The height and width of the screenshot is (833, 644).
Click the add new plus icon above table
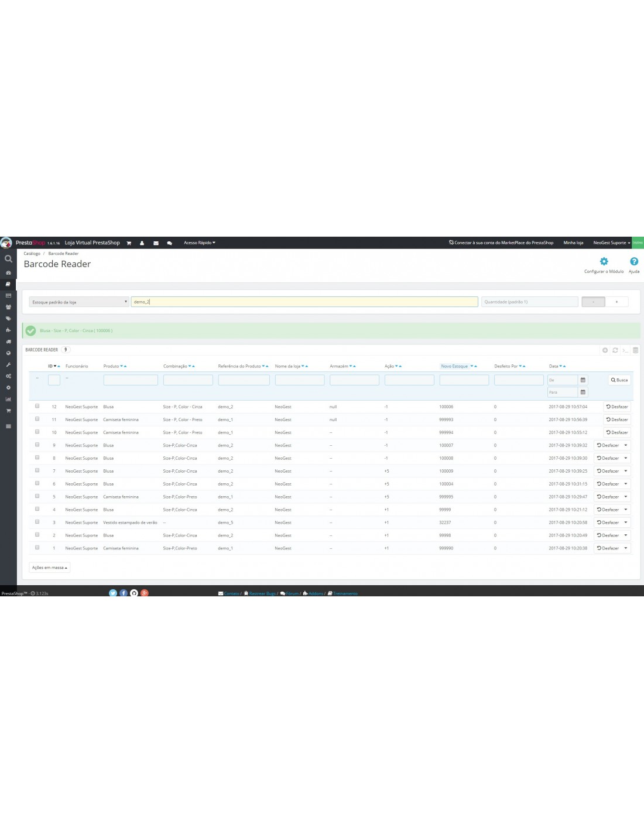[x=605, y=350]
